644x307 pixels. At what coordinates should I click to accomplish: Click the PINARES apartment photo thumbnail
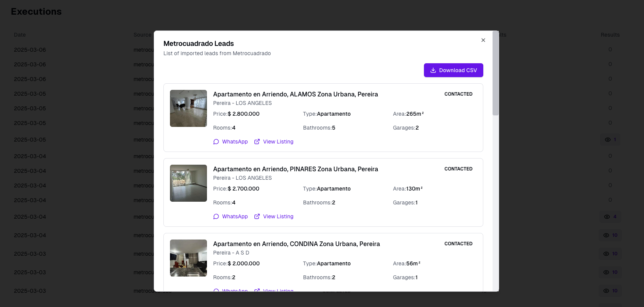click(188, 183)
